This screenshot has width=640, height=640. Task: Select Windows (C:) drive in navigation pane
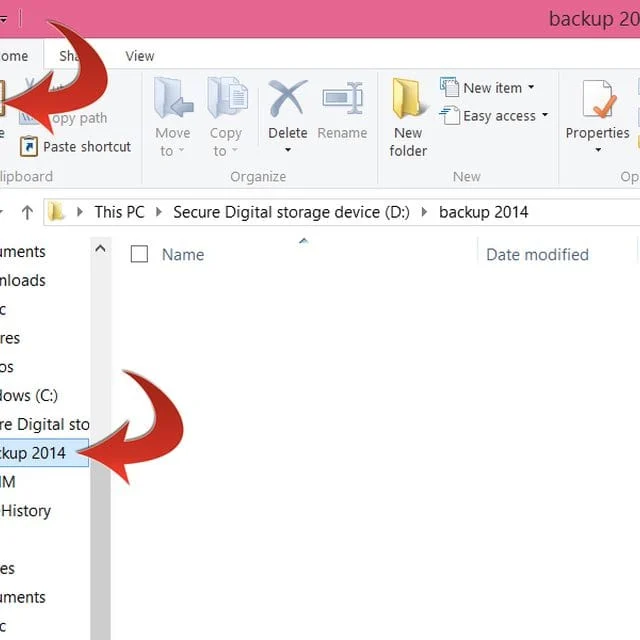pyautogui.click(x=29, y=395)
